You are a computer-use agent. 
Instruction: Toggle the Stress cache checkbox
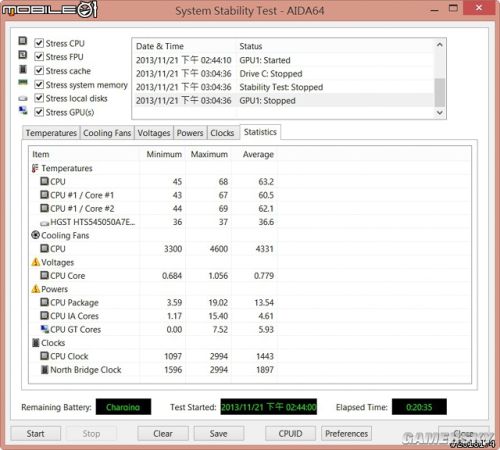coord(39,71)
